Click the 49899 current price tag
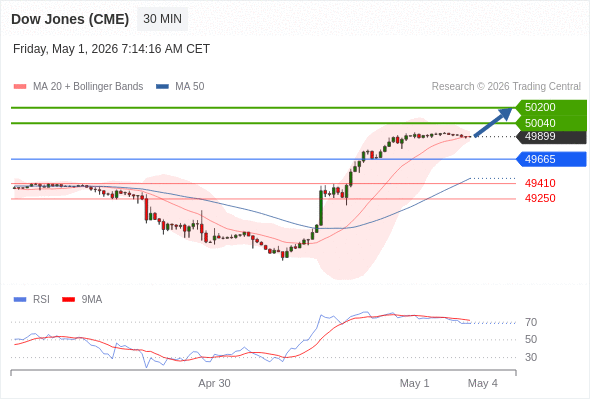 [x=551, y=137]
